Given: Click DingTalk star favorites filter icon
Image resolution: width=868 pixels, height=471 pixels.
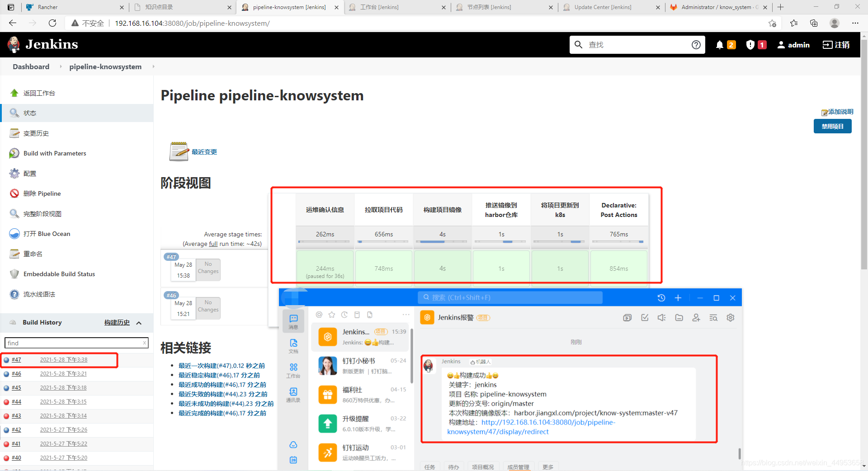Looking at the screenshot, I should pos(332,315).
